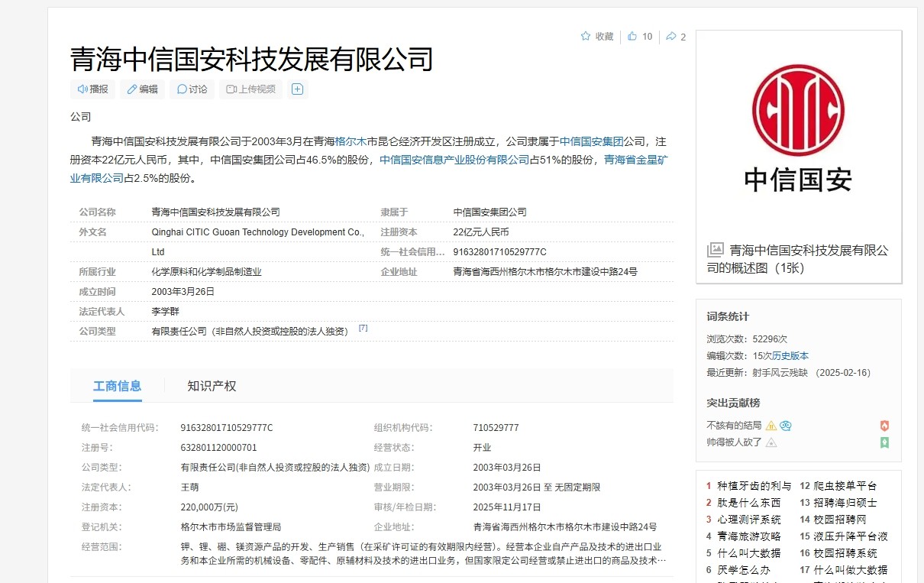Open hot item 什么叫做大数据
This screenshot has width=924, height=583.
(x=851, y=570)
